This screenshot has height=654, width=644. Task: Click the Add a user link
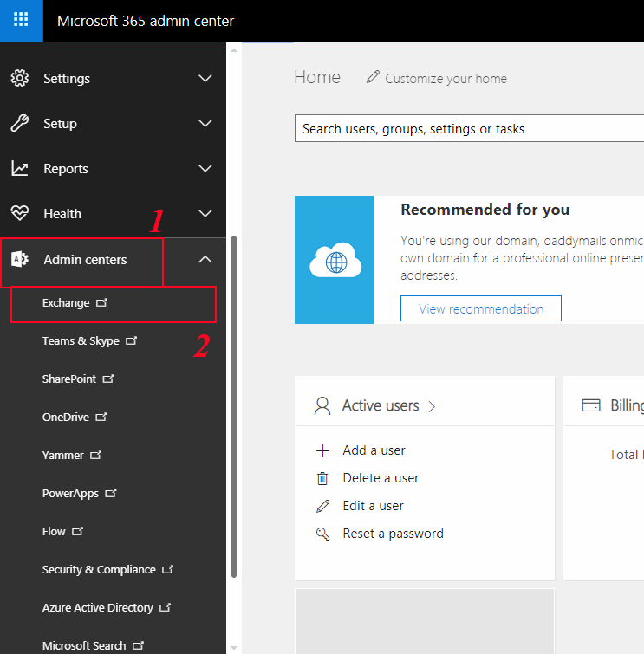tap(374, 450)
